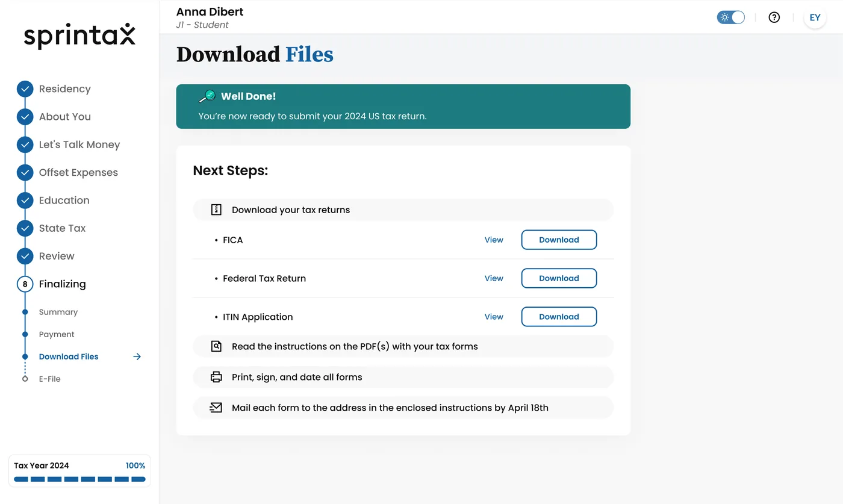Click the Tax Year 2024 progress bar
Screen dimensions: 843x504
[x=79, y=479]
